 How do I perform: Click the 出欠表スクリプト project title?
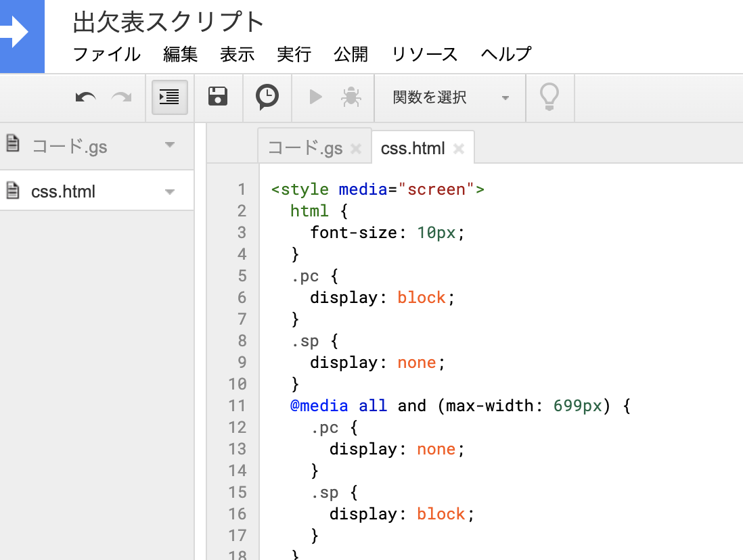(x=168, y=22)
